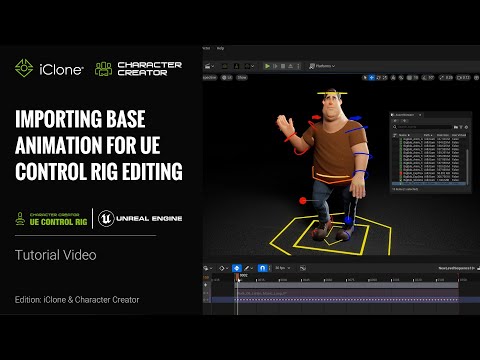Viewport: 480px width, 360px height.
Task: Click the frame-skip button next to Play
Action: click(275, 66)
